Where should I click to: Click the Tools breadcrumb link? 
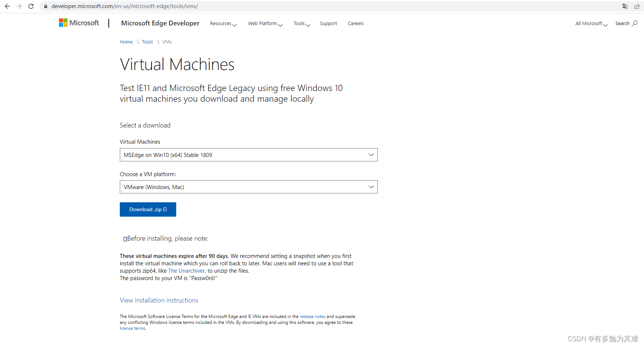tap(147, 42)
